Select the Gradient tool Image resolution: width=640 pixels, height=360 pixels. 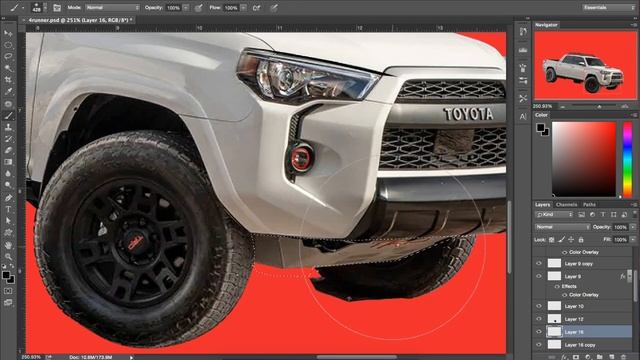(x=8, y=162)
